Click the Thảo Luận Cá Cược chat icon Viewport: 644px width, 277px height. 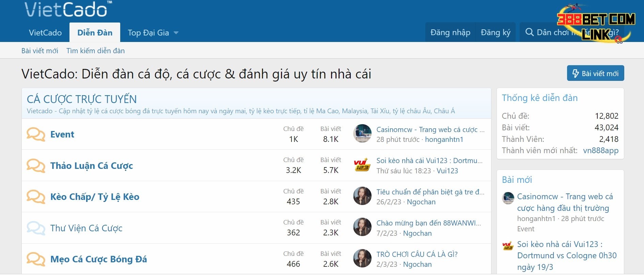(x=36, y=165)
